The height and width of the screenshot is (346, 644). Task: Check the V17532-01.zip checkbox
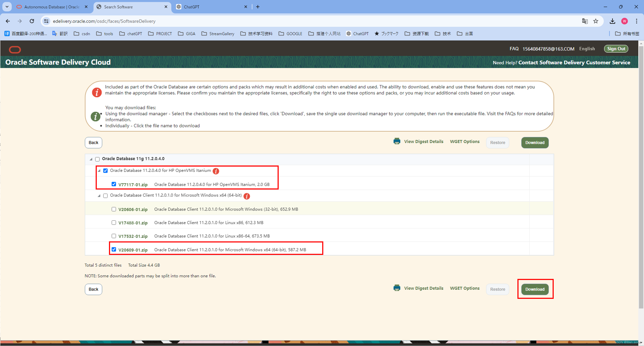click(114, 236)
